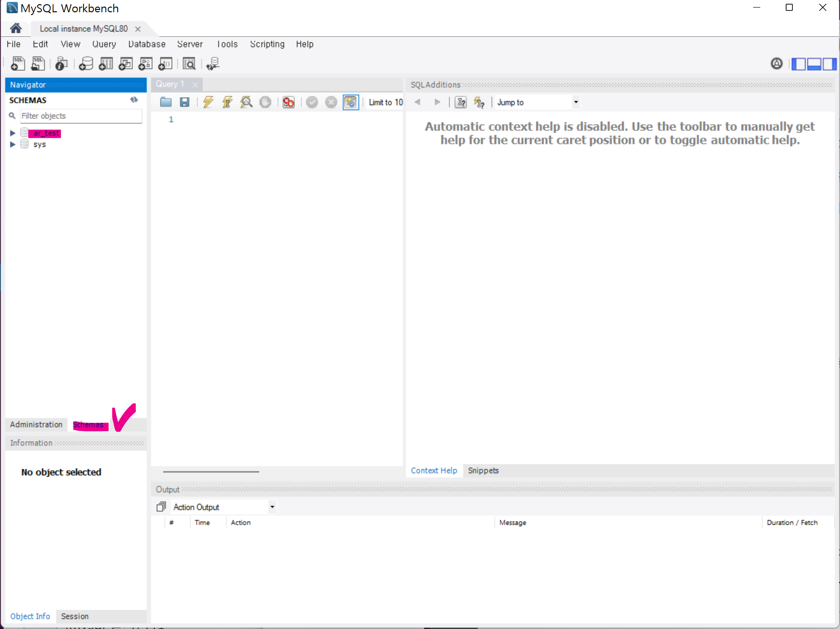Toggle the left sidebar panel visibility
This screenshot has width=840, height=629.
(798, 64)
